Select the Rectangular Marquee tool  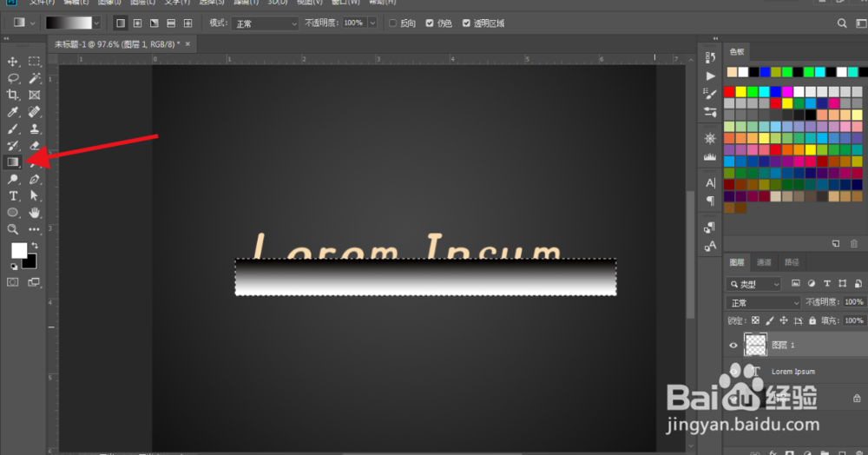pos(35,62)
